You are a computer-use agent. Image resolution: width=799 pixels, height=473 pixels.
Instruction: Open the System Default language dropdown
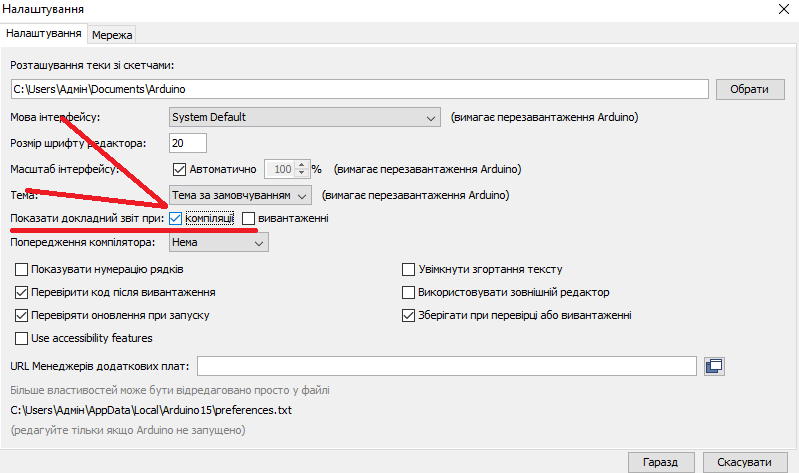tap(304, 117)
